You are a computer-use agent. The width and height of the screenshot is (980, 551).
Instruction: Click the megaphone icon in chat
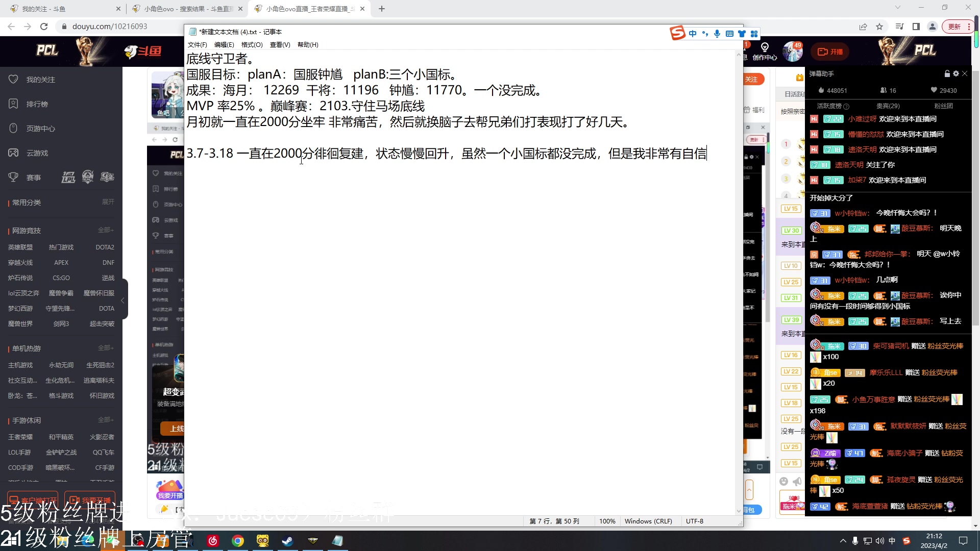tap(797, 482)
